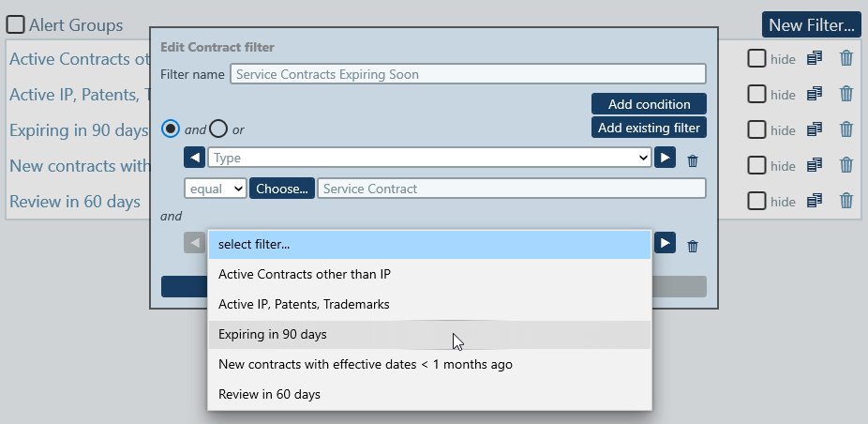Image resolution: width=868 pixels, height=424 pixels.
Task: Open the 'equal' operator dropdown
Action: (x=215, y=189)
